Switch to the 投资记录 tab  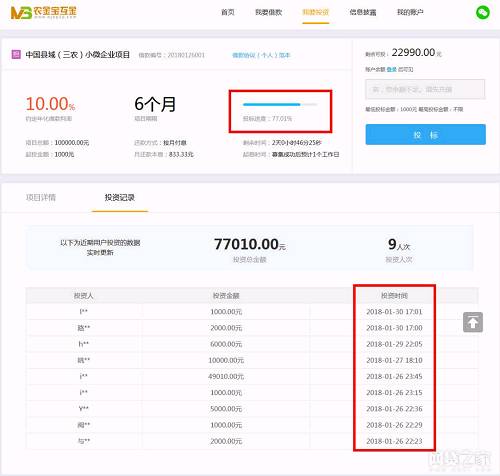click(x=120, y=197)
